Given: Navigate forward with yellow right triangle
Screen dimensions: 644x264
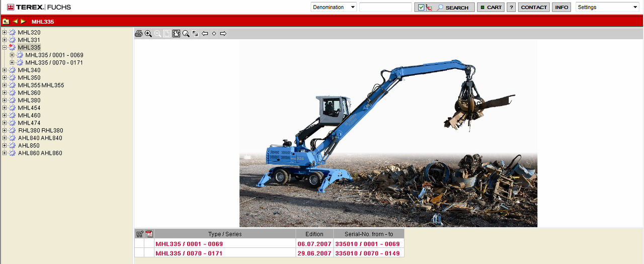Looking at the screenshot, I should (x=23, y=22).
